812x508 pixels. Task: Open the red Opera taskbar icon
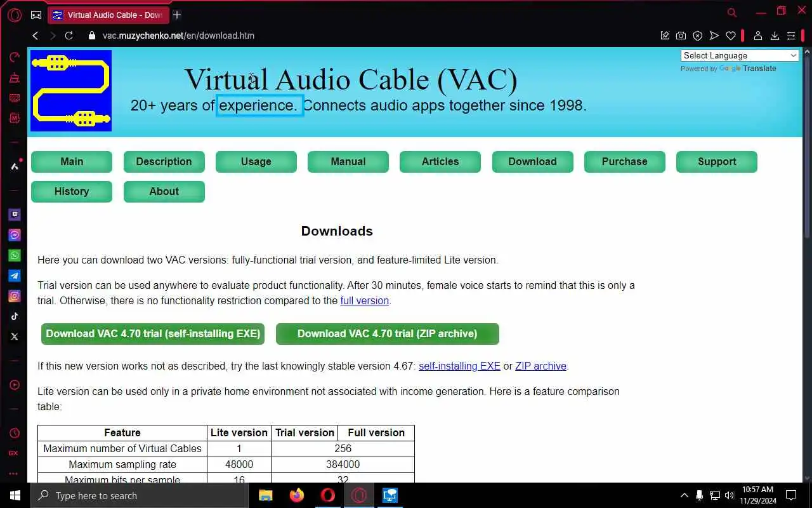pyautogui.click(x=327, y=495)
